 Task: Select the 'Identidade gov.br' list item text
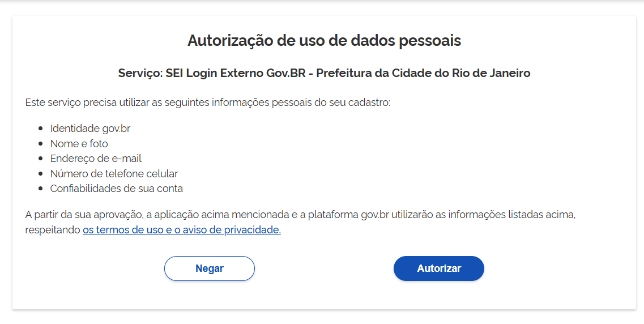[90, 129]
